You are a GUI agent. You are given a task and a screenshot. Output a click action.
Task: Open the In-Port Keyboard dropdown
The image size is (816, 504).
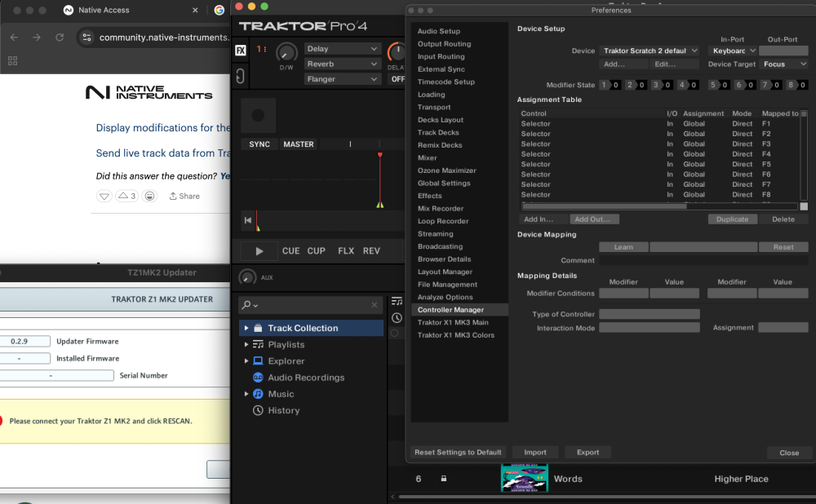point(733,51)
